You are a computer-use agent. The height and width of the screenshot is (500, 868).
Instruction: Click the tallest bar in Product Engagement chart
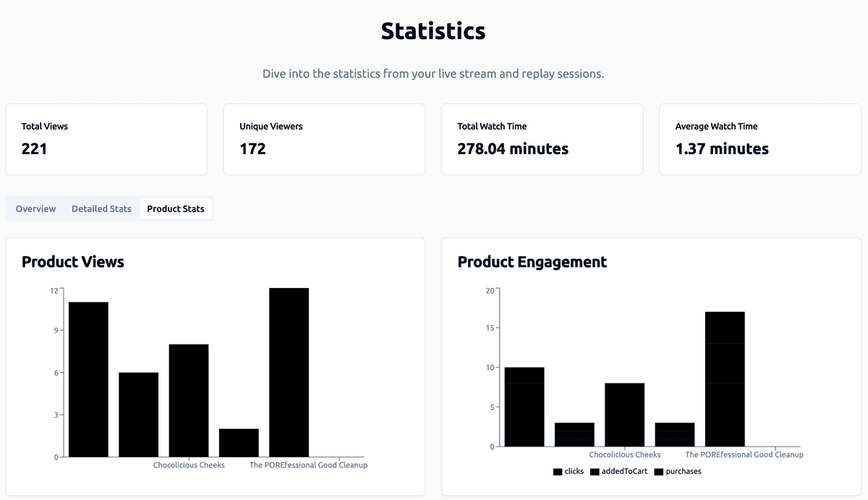725,378
